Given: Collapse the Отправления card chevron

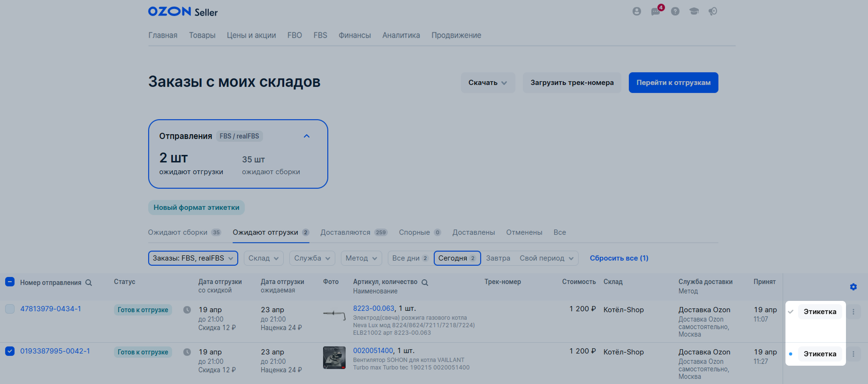Looking at the screenshot, I should [307, 136].
